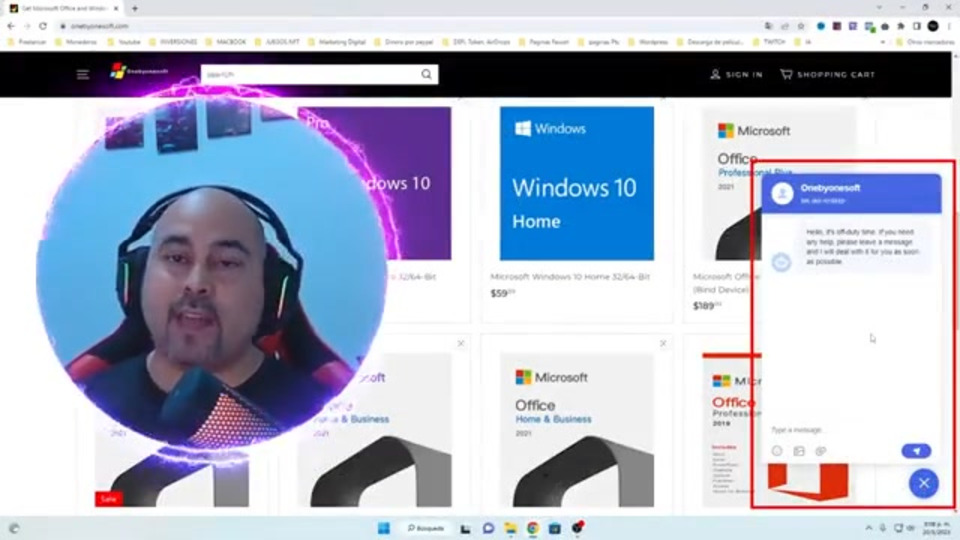Screen dimensions: 960x540
Task: Open the hamburger menu in site header
Action: pos(83,75)
